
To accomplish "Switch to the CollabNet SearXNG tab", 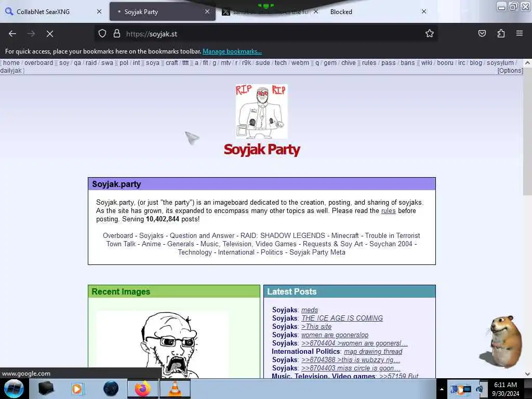I will pos(52,11).
